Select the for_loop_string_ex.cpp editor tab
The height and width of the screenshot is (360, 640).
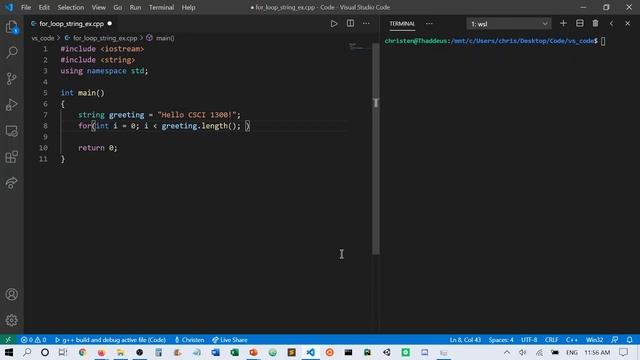pos(71,24)
